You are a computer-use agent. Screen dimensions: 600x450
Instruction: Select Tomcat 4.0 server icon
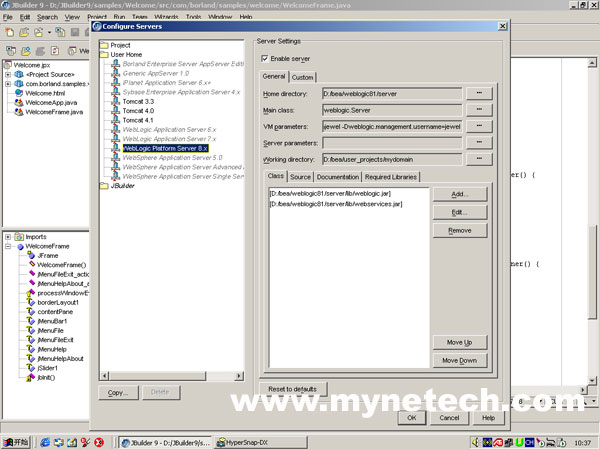[116, 110]
